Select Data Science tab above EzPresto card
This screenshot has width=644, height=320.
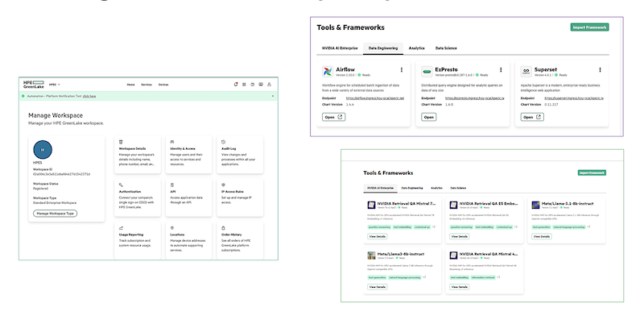(x=446, y=48)
